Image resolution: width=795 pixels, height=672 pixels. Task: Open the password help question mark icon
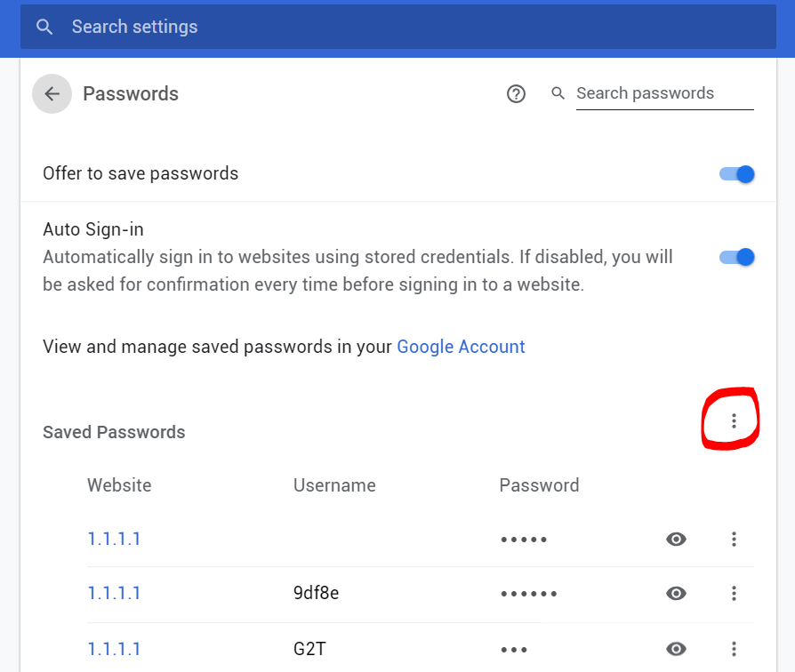click(x=516, y=94)
